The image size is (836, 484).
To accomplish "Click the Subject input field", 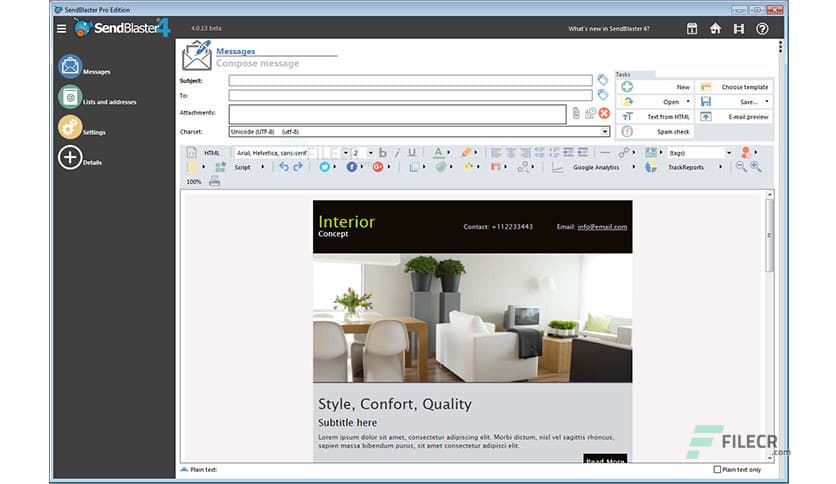I will pos(410,81).
